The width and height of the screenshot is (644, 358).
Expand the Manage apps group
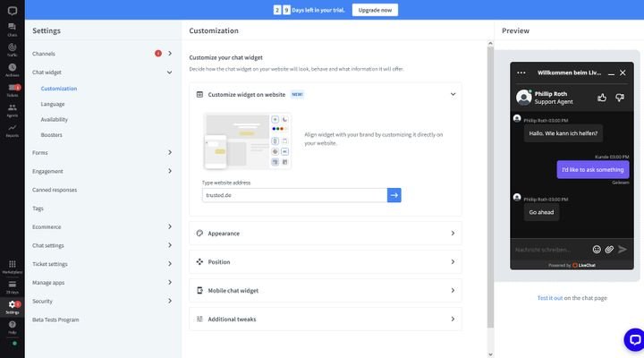170,282
